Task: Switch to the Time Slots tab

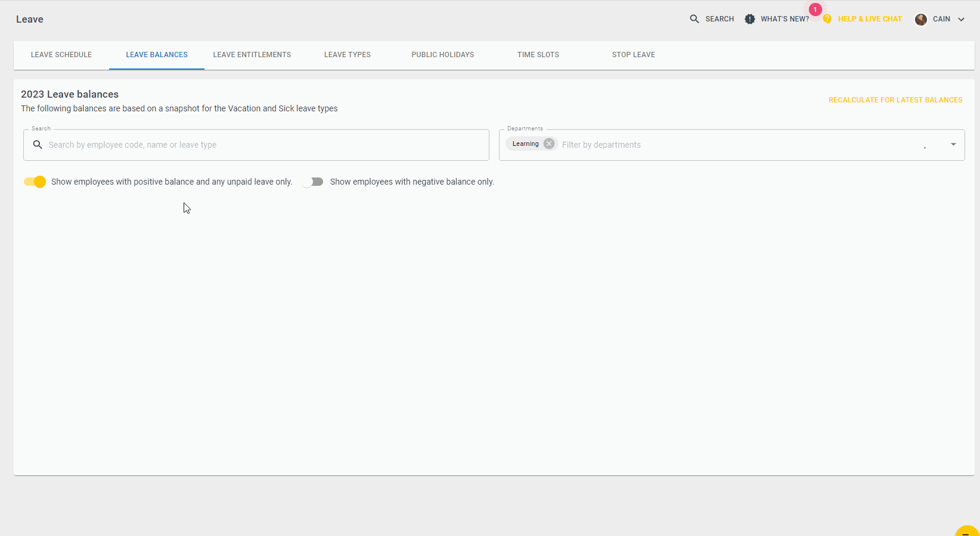Action: pos(538,55)
